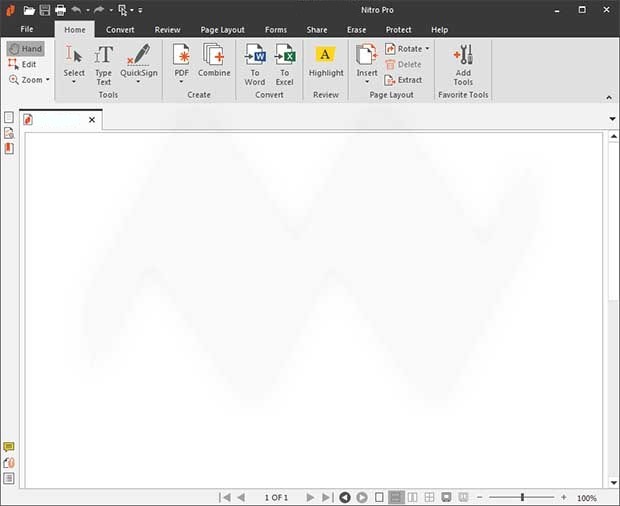620x506 pixels.
Task: Open the redo history dropdown arrow
Action: click(111, 10)
